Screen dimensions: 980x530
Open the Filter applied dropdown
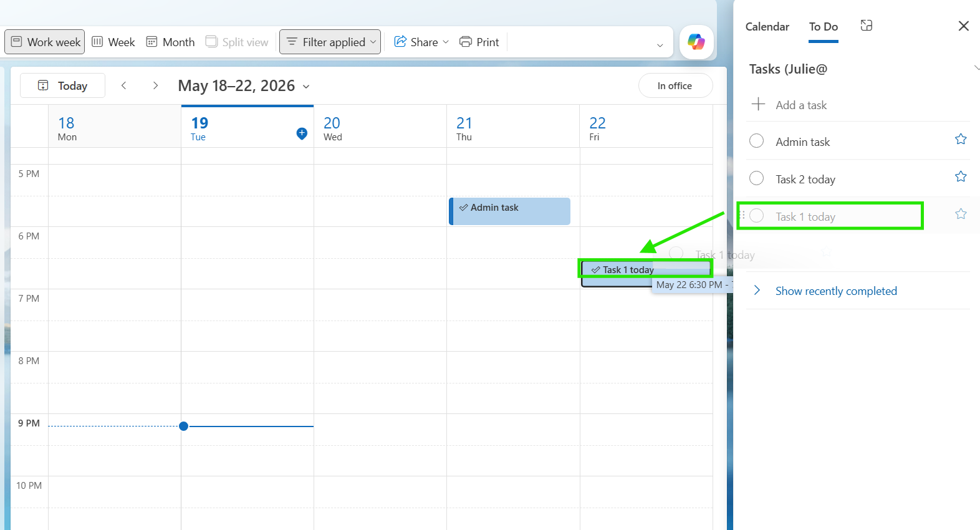(330, 42)
